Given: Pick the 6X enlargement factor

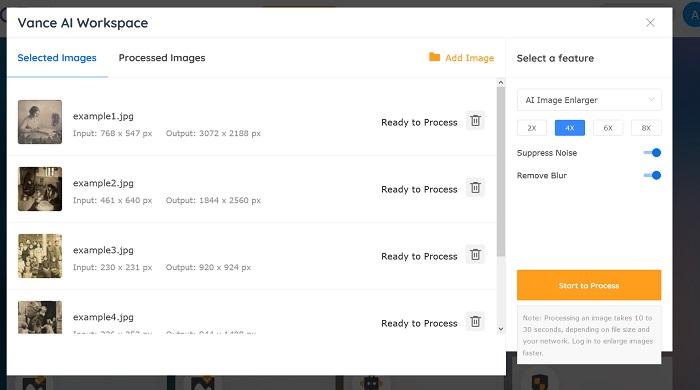Looking at the screenshot, I should pyautogui.click(x=608, y=128).
